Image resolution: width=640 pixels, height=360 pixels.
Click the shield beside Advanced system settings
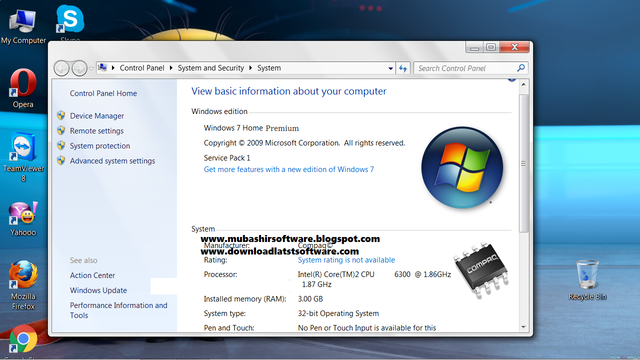[x=61, y=161]
